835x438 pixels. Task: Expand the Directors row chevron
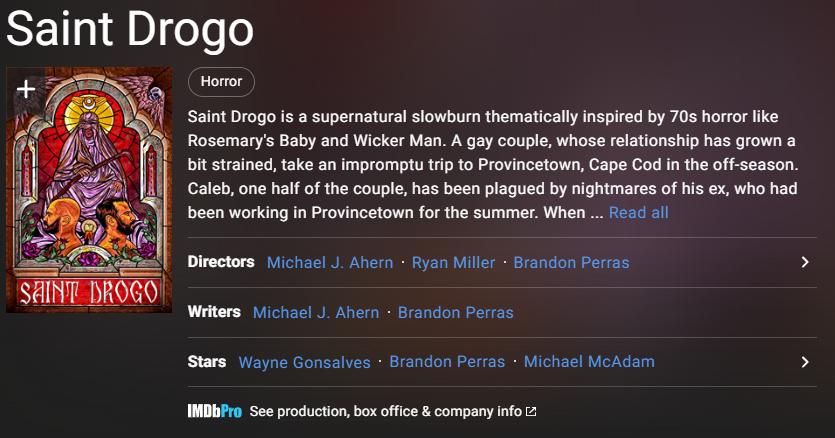tap(805, 262)
